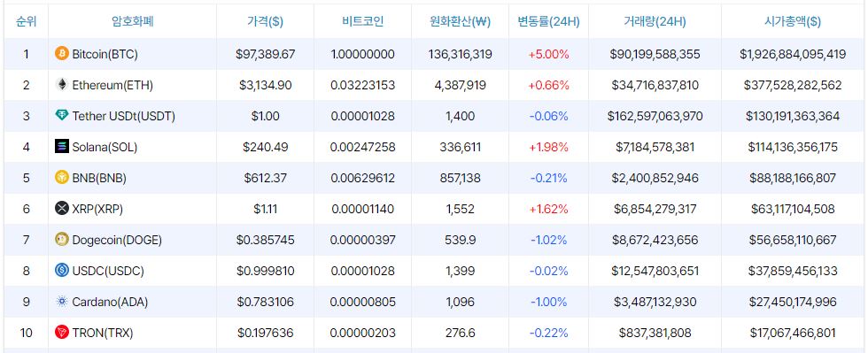This screenshot has width=868, height=353.
Task: Click the BNB logo icon
Action: [x=62, y=178]
